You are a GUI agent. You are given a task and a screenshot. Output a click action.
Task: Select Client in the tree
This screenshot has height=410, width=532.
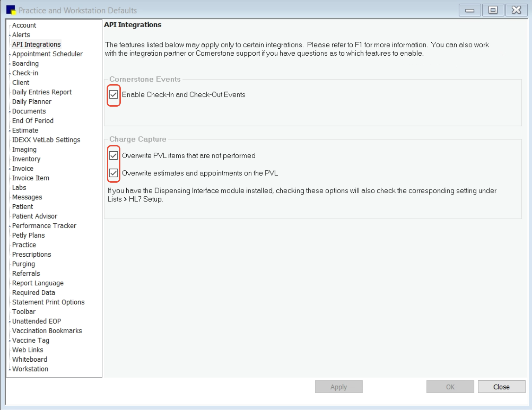[21, 83]
